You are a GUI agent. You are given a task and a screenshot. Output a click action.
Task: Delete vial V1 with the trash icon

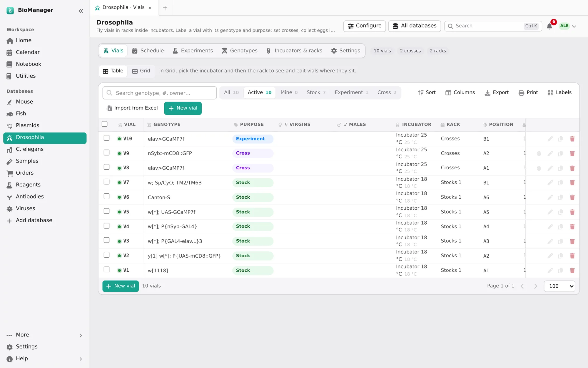click(x=572, y=270)
